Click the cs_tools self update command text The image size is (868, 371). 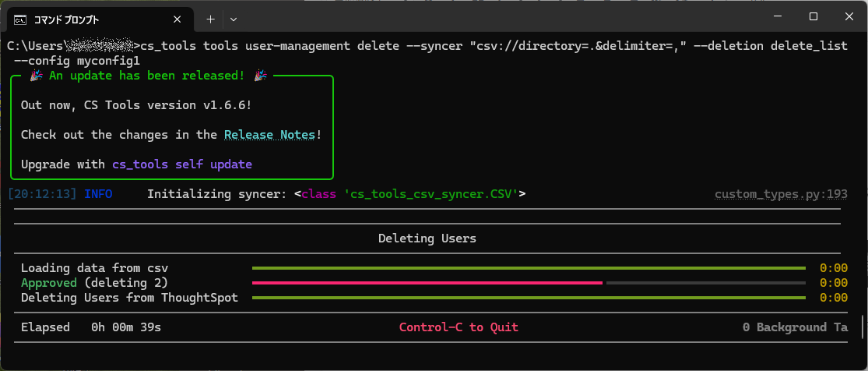click(x=181, y=164)
